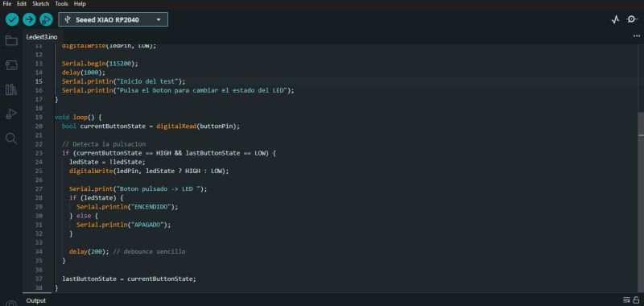Viewport: 644px width, 306px height.
Task: Click lastButtonState = currentButtonState line
Action: 130,279
